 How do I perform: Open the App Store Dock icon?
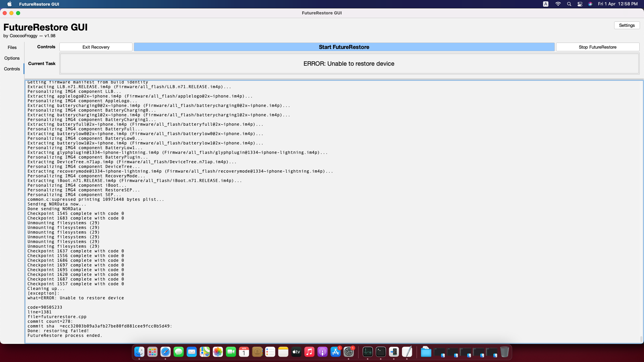(x=335, y=352)
